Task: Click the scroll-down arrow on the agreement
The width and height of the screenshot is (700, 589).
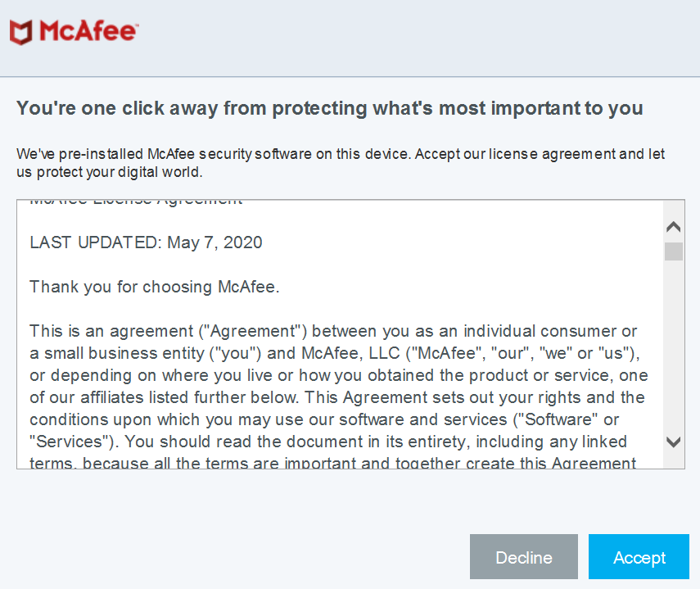Action: click(x=673, y=442)
